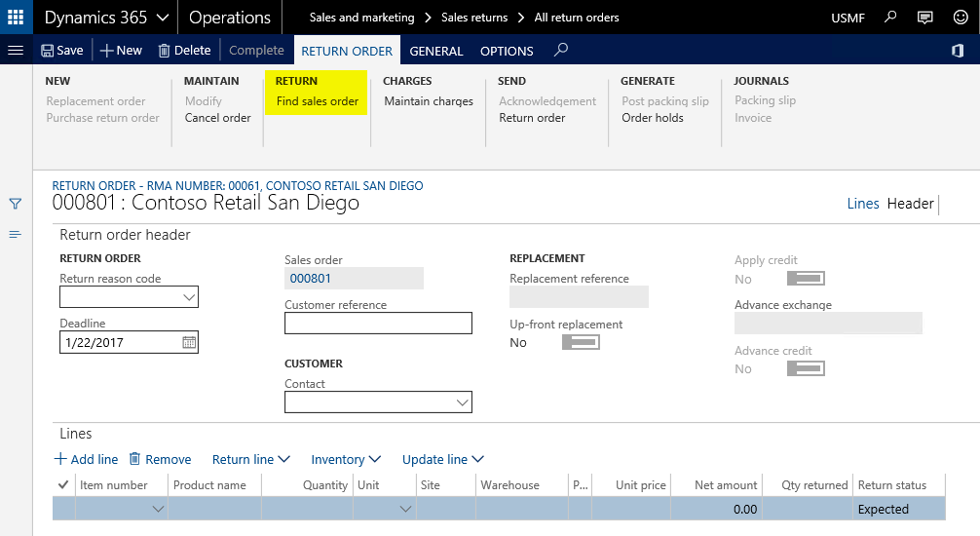Click the search magnifier in top bar
The width and height of the screenshot is (980, 536).
[890, 18]
